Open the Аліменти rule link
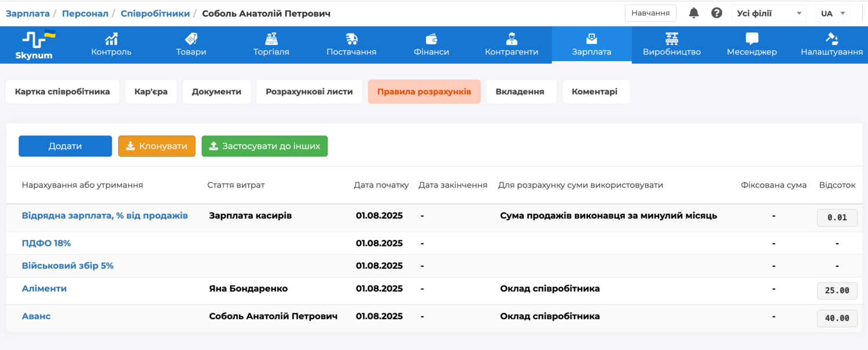 (x=45, y=289)
